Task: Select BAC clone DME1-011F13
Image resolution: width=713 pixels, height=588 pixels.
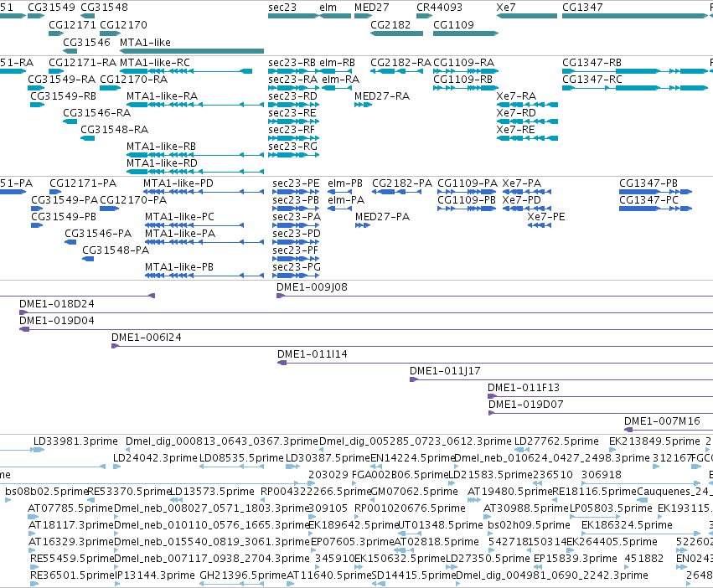Action: (600, 396)
